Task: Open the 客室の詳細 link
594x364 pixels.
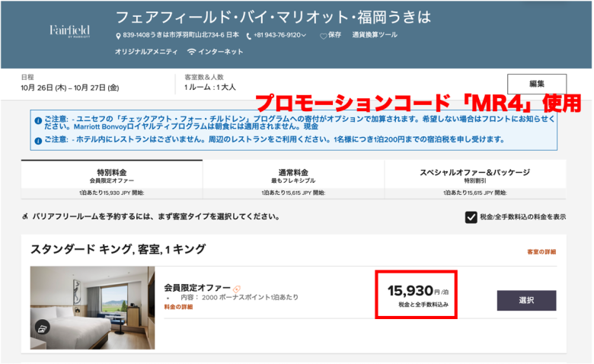Action: tap(541, 252)
